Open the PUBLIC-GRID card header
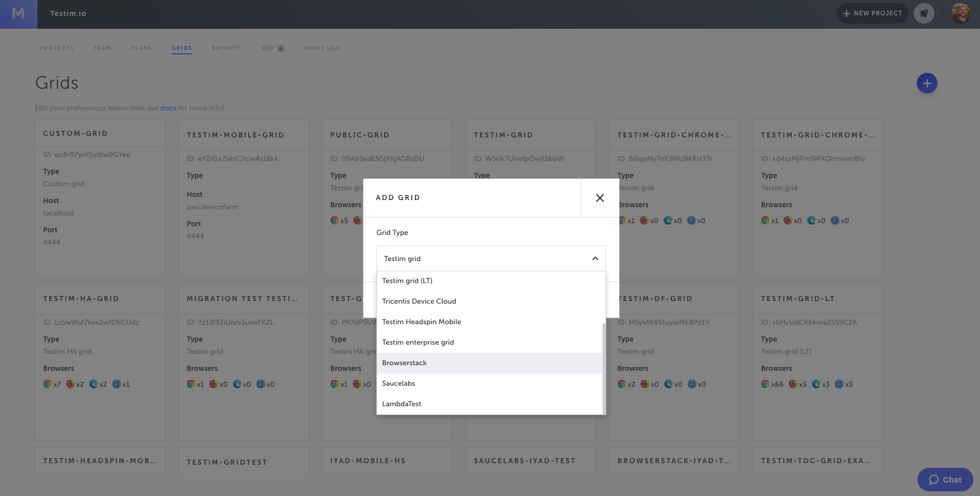The width and height of the screenshot is (980, 496). click(x=387, y=135)
